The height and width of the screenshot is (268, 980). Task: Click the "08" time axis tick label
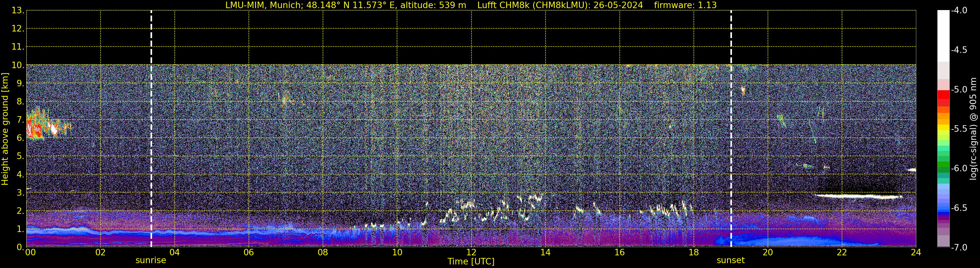[323, 252]
